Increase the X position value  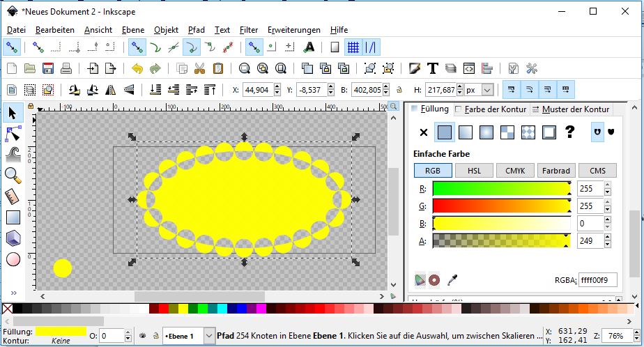click(x=277, y=86)
